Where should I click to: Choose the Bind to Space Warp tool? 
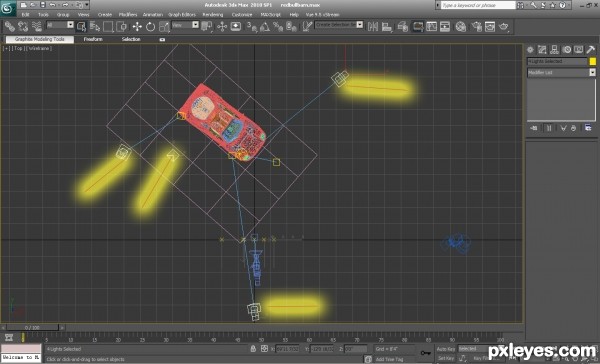(x=37, y=26)
